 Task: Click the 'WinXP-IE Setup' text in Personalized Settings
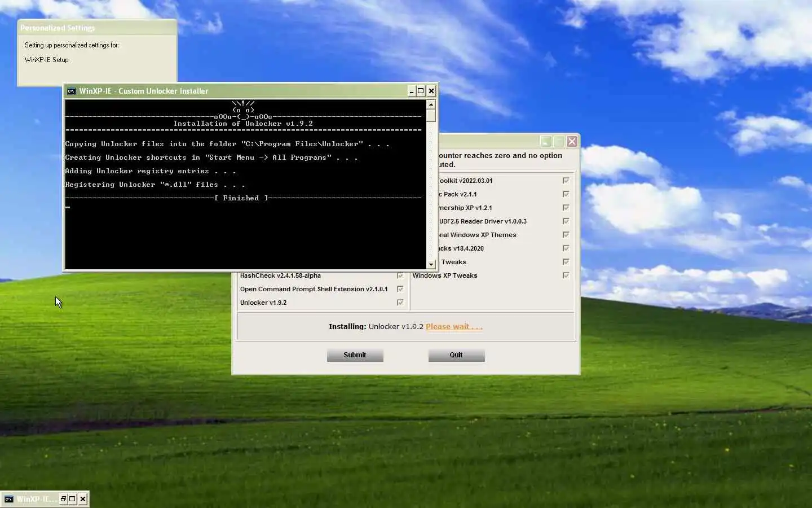[47, 60]
